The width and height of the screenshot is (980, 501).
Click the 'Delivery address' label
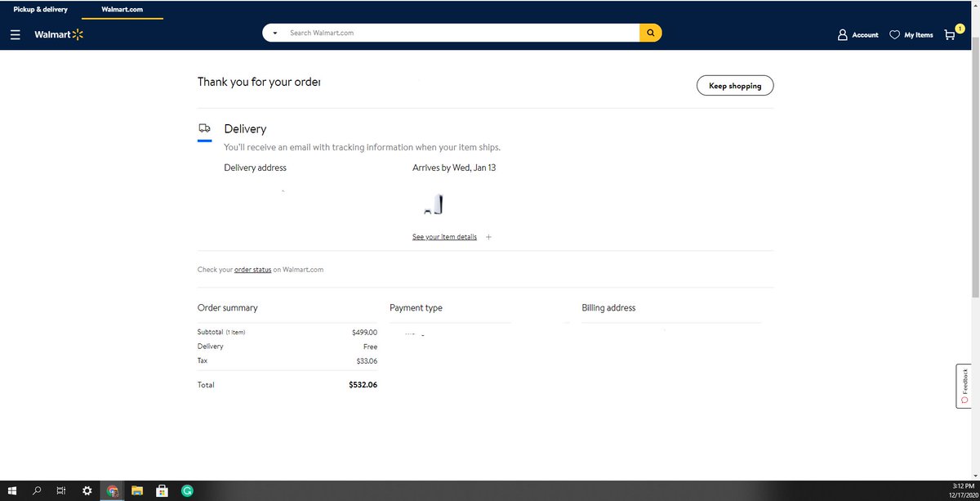(255, 168)
